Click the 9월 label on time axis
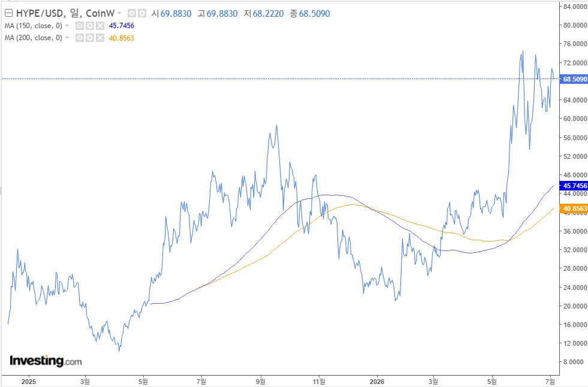The height and width of the screenshot is (387, 588). pyautogui.click(x=261, y=382)
